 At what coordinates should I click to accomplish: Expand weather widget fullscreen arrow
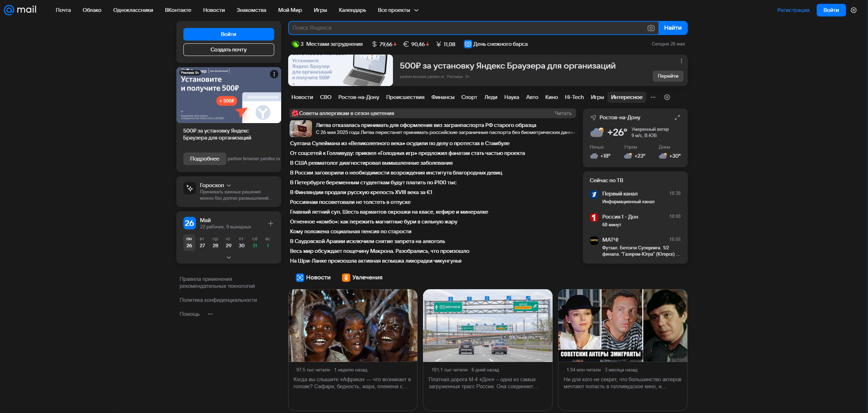click(677, 118)
